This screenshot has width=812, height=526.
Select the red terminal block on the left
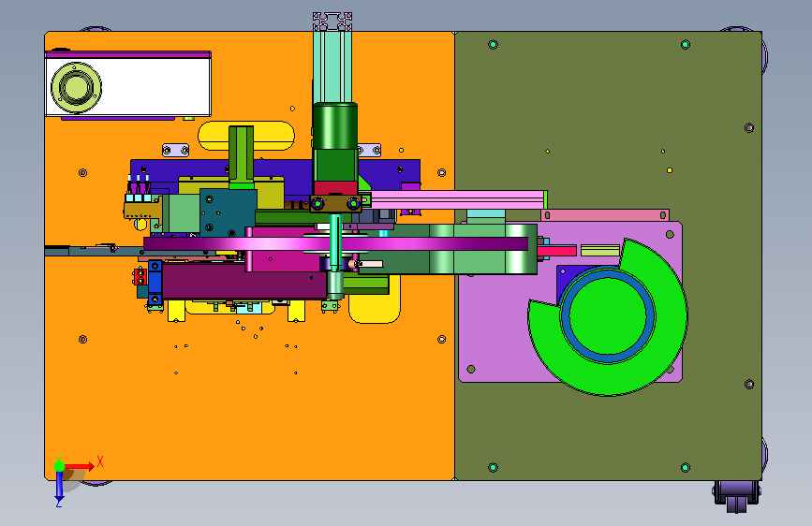pyautogui.click(x=140, y=276)
